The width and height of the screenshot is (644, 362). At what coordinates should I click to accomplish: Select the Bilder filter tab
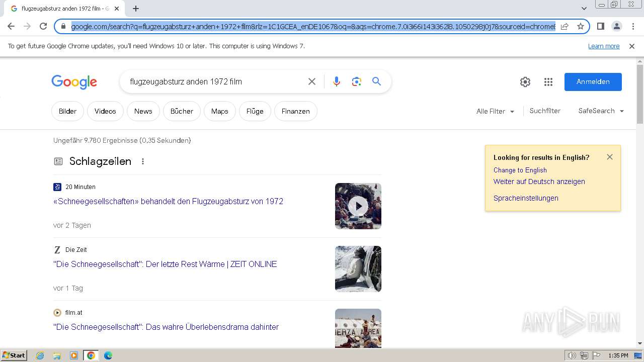click(67, 111)
